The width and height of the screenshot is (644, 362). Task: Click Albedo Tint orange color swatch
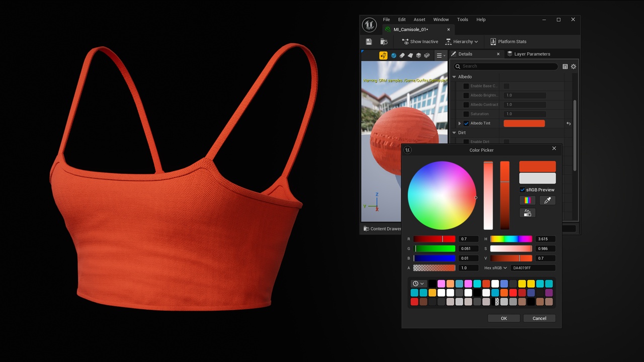[524, 124]
